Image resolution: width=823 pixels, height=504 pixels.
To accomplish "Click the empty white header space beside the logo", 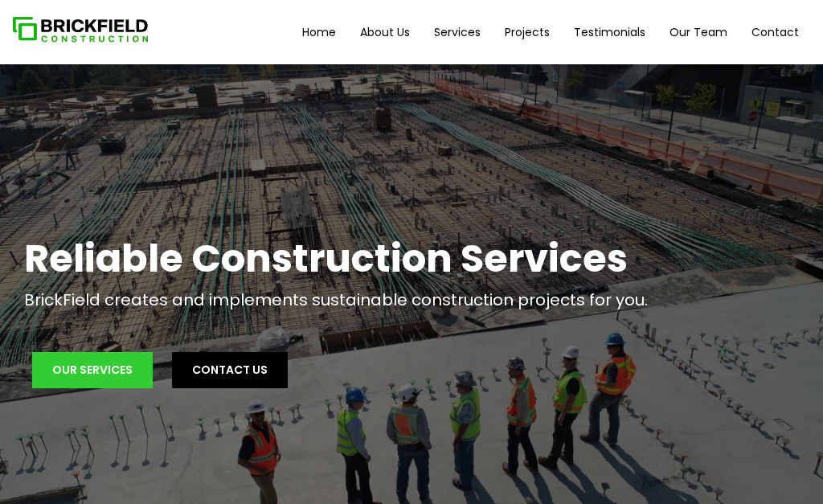I will pyautogui.click(x=225, y=32).
